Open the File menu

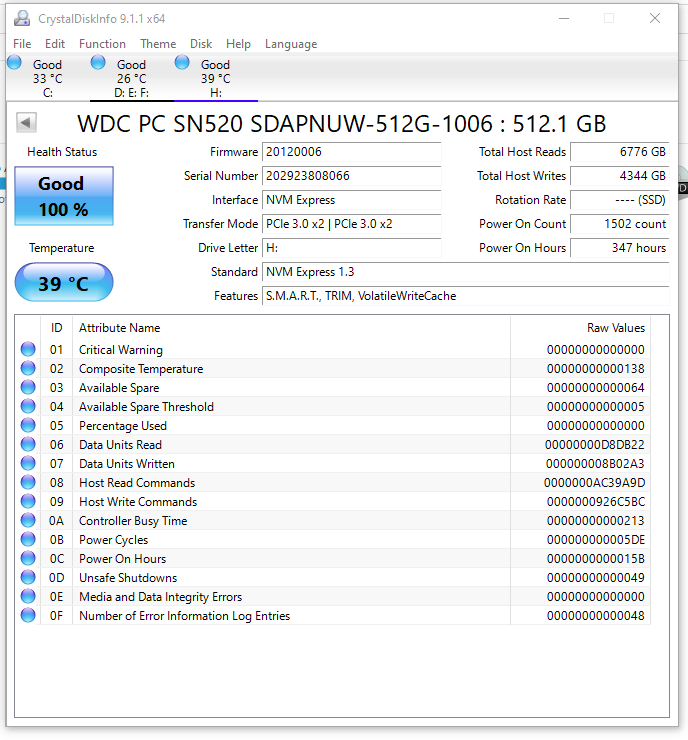coord(22,44)
